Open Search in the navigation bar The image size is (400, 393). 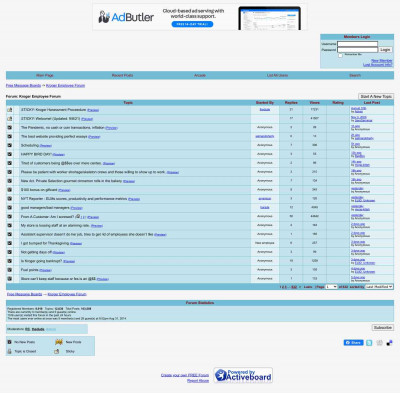coord(355,75)
